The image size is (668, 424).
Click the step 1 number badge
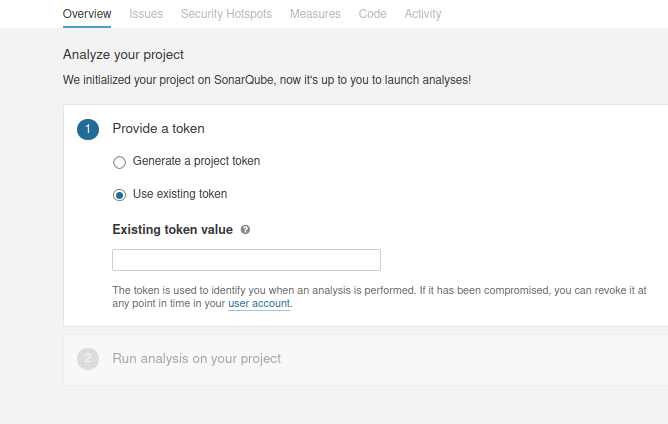[88, 129]
